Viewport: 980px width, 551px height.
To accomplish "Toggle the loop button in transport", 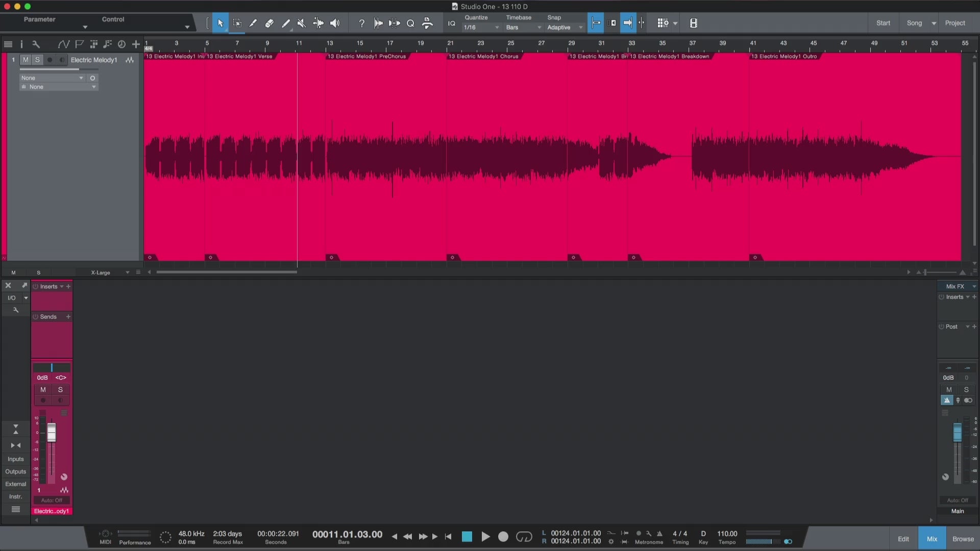I will click(524, 537).
